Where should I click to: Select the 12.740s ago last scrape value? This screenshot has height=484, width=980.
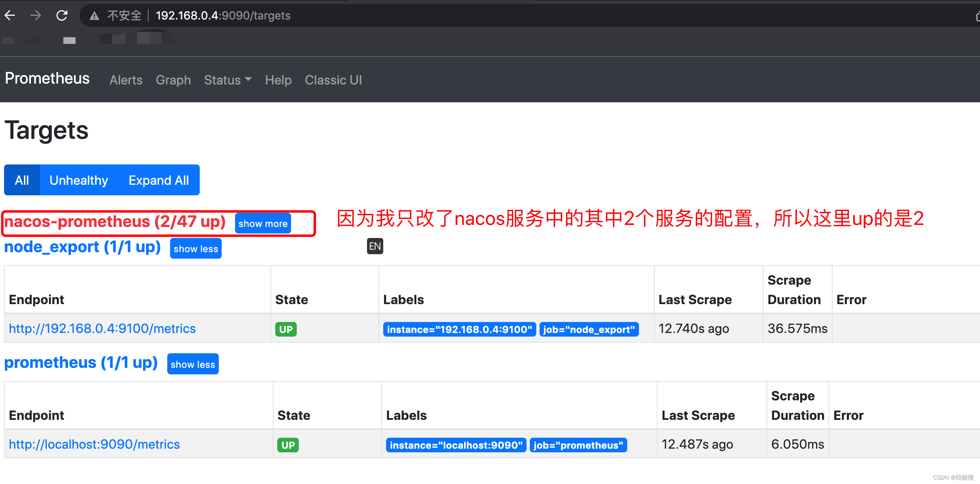pyautogui.click(x=694, y=328)
